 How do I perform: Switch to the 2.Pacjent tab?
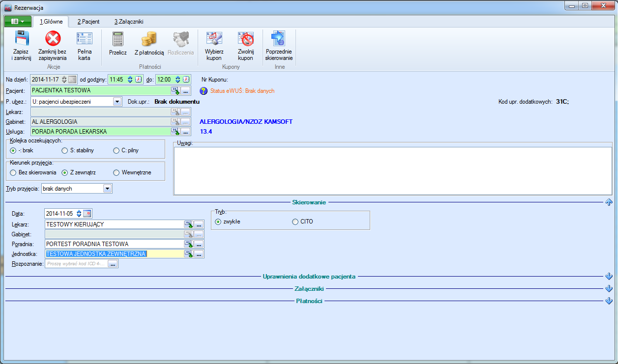coord(88,22)
